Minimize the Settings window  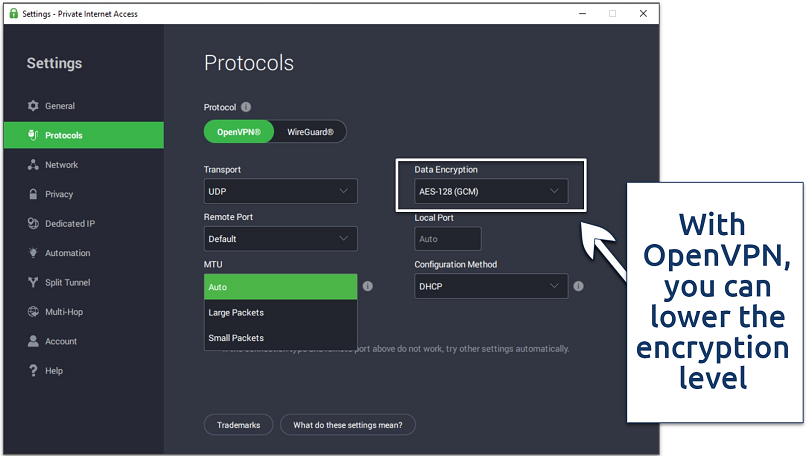pyautogui.click(x=582, y=13)
